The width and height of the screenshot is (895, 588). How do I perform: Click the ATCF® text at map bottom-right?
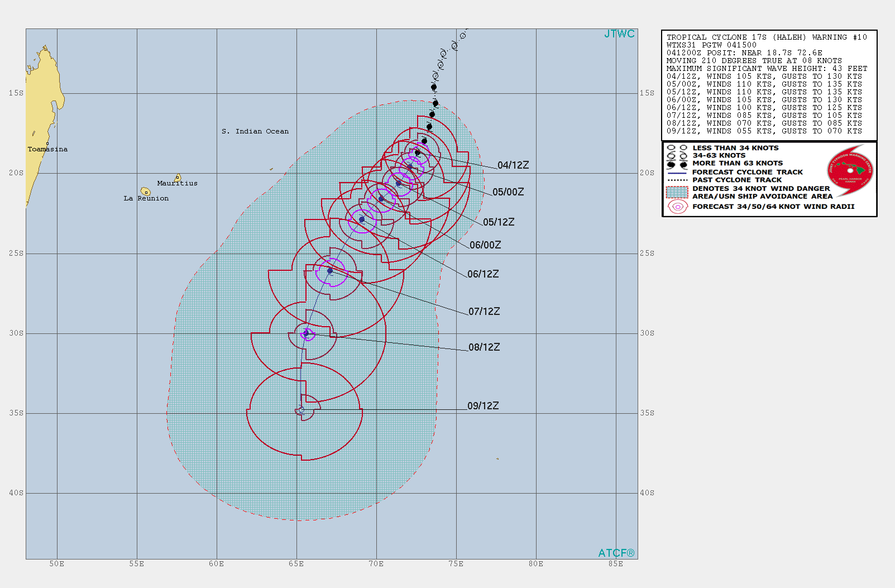pos(616,553)
